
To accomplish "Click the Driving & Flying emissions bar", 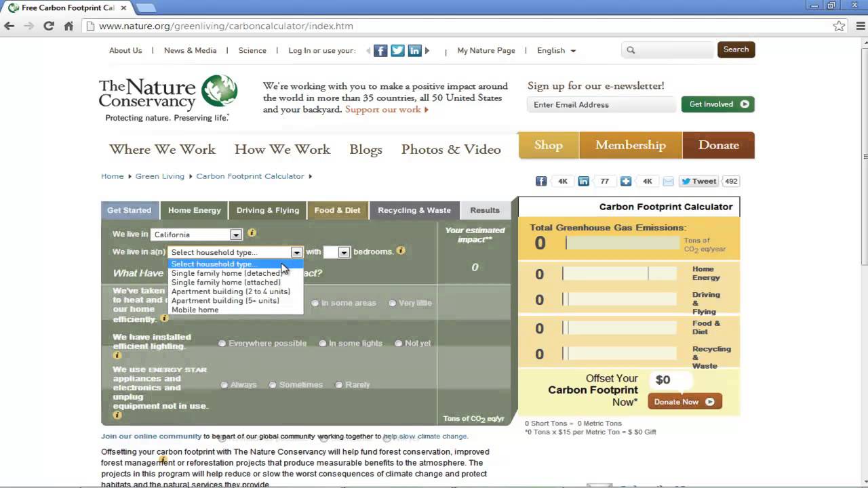I will tap(619, 299).
